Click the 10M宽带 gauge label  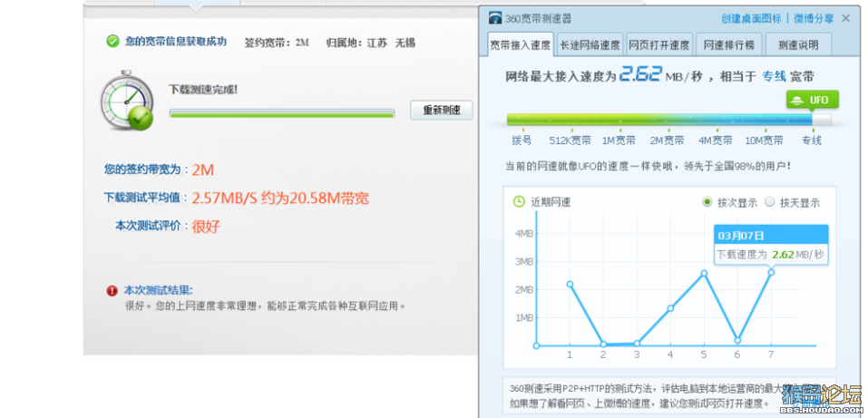[764, 141]
